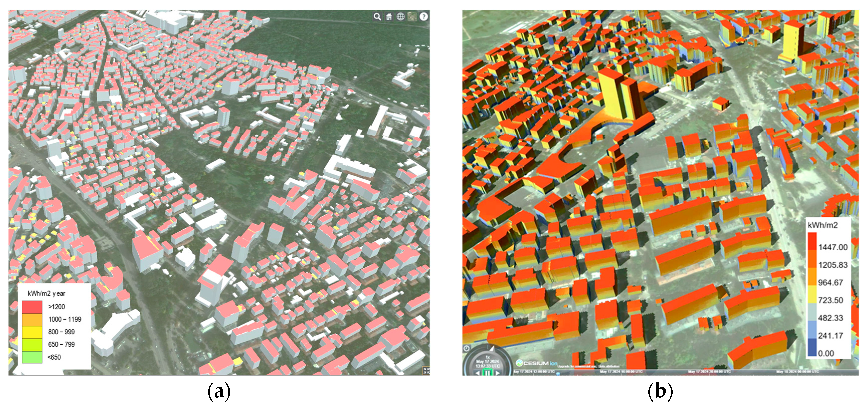The image size is (868, 406).
Task: Click the red top of the color bar
Action: tap(812, 242)
